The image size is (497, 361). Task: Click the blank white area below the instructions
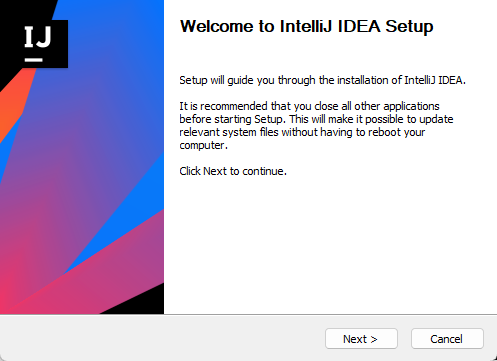tap(330, 247)
